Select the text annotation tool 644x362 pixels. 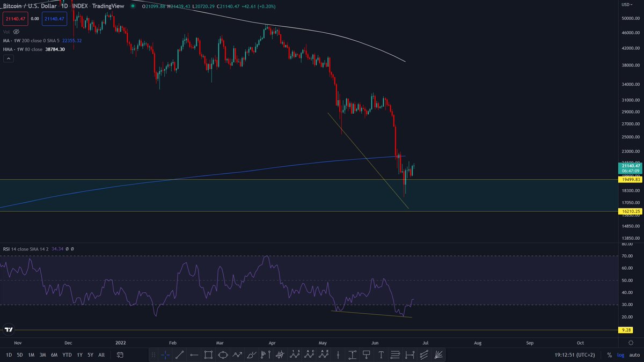click(x=381, y=354)
